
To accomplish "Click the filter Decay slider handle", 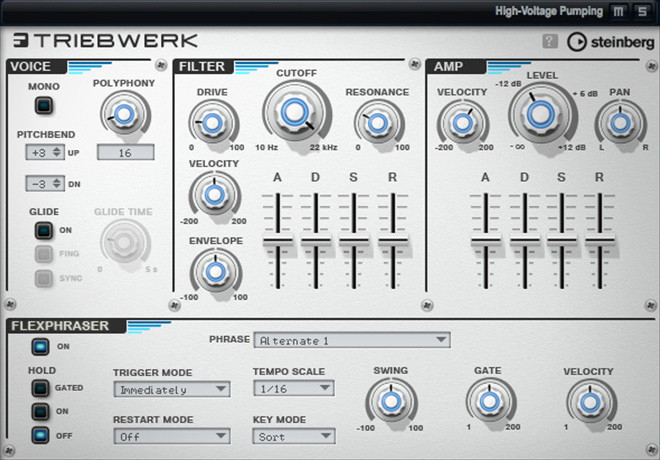I will pyautogui.click(x=316, y=241).
